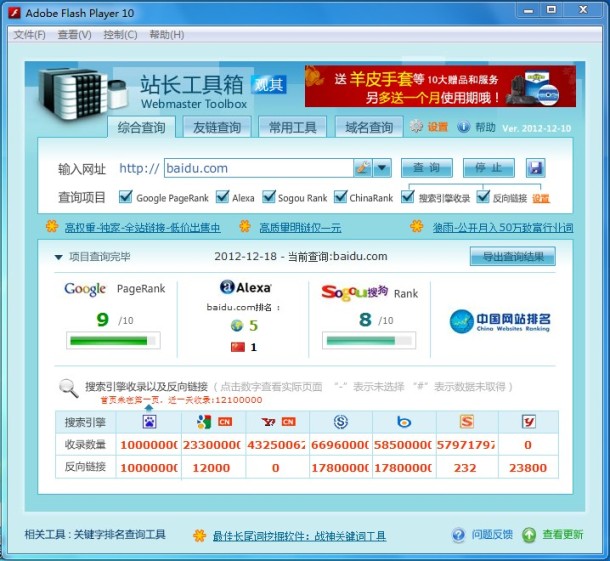Click the Bing b search engine icon
This screenshot has height=561, width=610.
[404, 422]
